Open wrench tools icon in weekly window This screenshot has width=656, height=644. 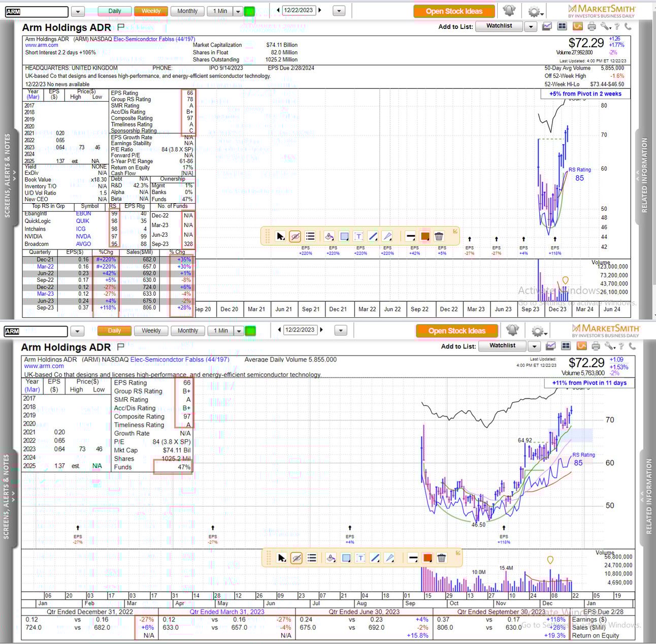(x=605, y=26)
